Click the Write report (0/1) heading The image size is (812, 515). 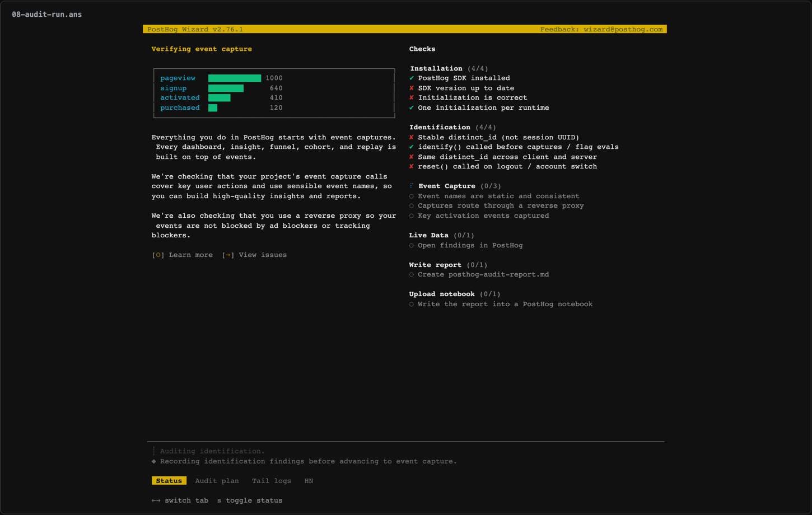tap(448, 265)
